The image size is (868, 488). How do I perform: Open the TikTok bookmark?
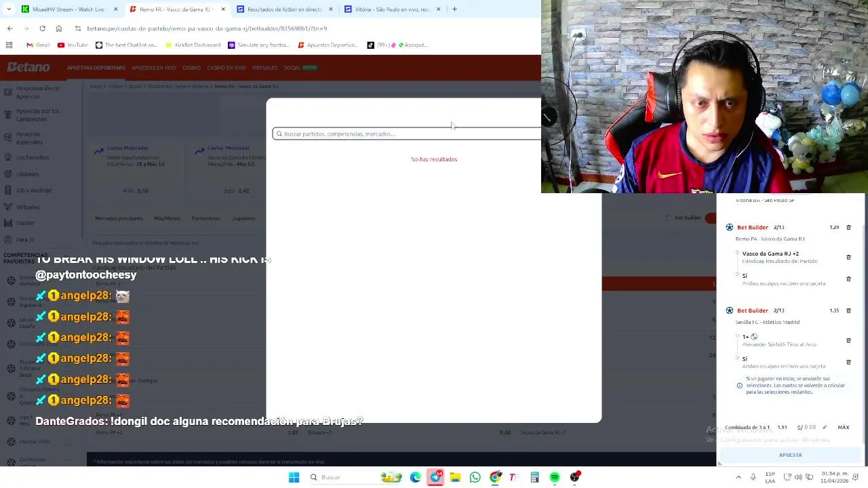pyautogui.click(x=397, y=45)
